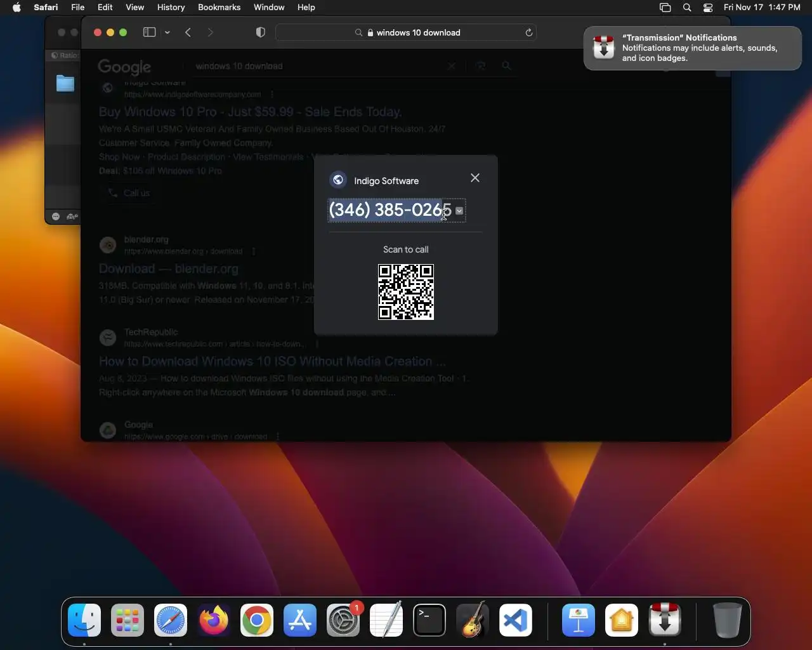812x650 pixels.
Task: Open Visual Studio Code from the Dock
Action: point(516,620)
